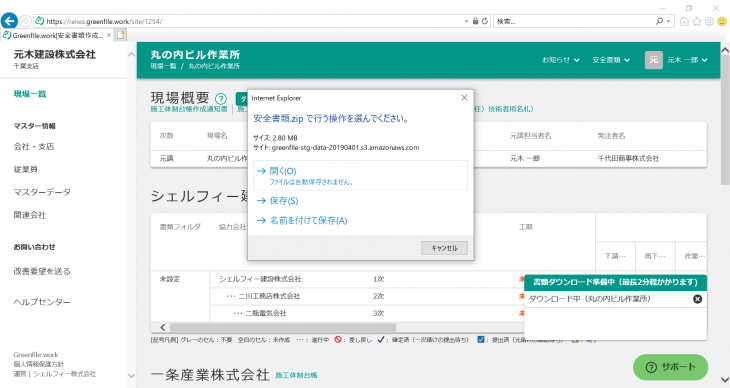Viewport: 730px width, 388px height.
Task: Click 下請… column header
Action: (615, 256)
